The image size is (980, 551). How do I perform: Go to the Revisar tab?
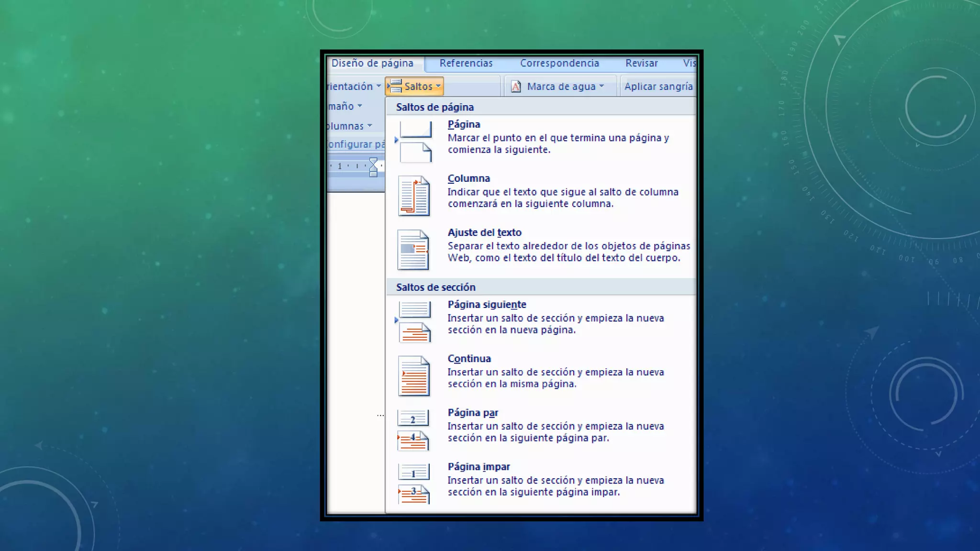[641, 63]
